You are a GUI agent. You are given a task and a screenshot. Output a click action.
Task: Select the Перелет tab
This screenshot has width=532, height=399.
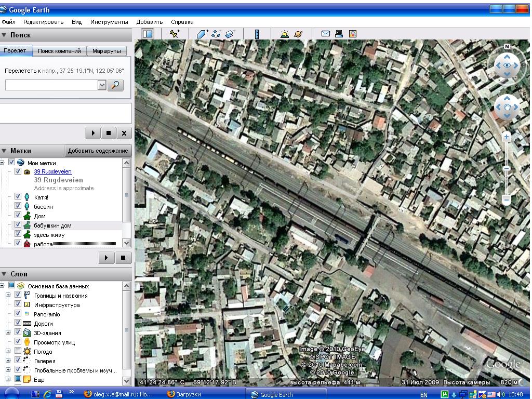coord(15,50)
